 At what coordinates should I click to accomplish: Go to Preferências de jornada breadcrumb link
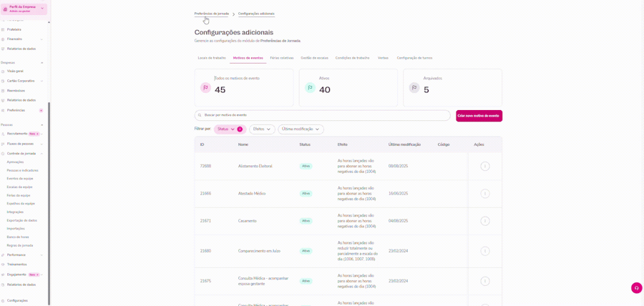click(212, 14)
